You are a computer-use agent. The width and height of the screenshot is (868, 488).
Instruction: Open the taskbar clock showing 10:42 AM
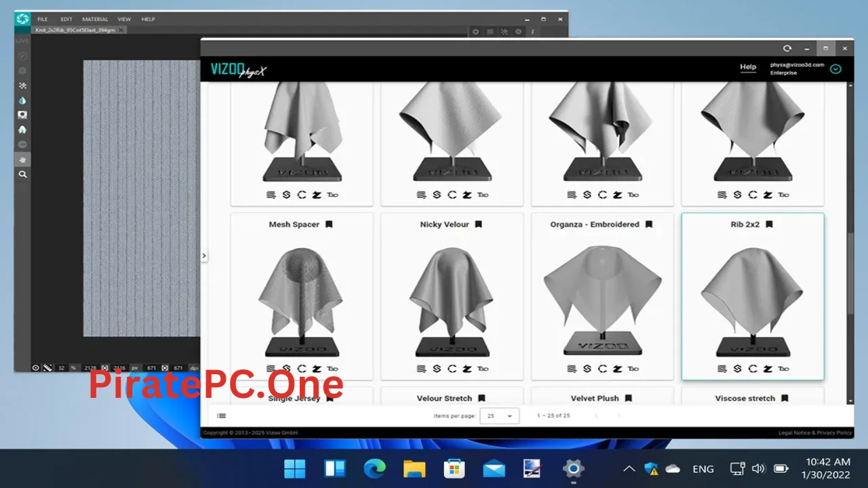[x=827, y=468]
